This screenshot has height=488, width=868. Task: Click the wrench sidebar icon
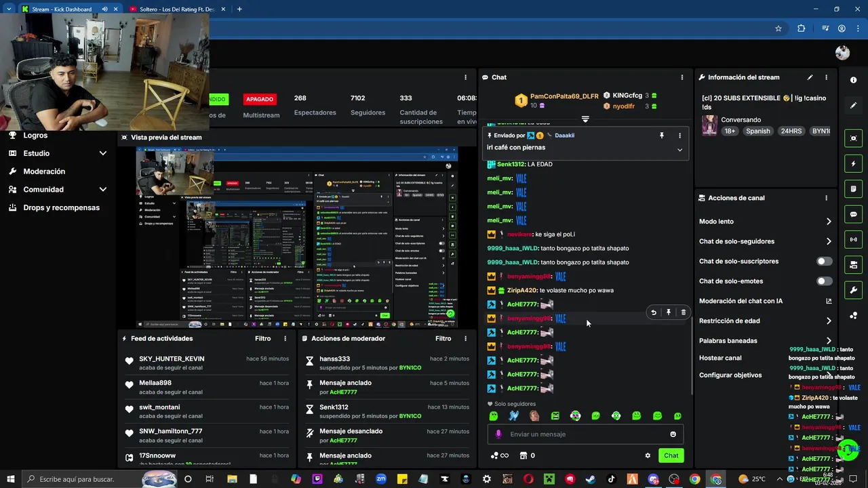(853, 290)
